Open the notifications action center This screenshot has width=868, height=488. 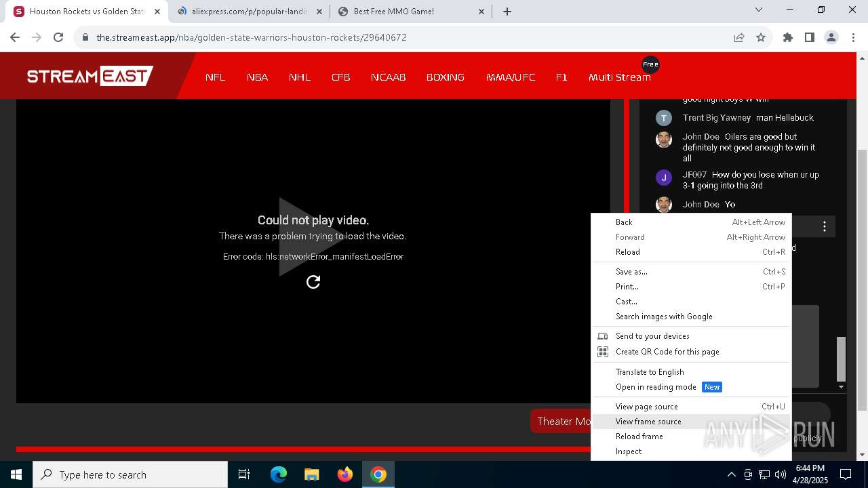click(846, 474)
